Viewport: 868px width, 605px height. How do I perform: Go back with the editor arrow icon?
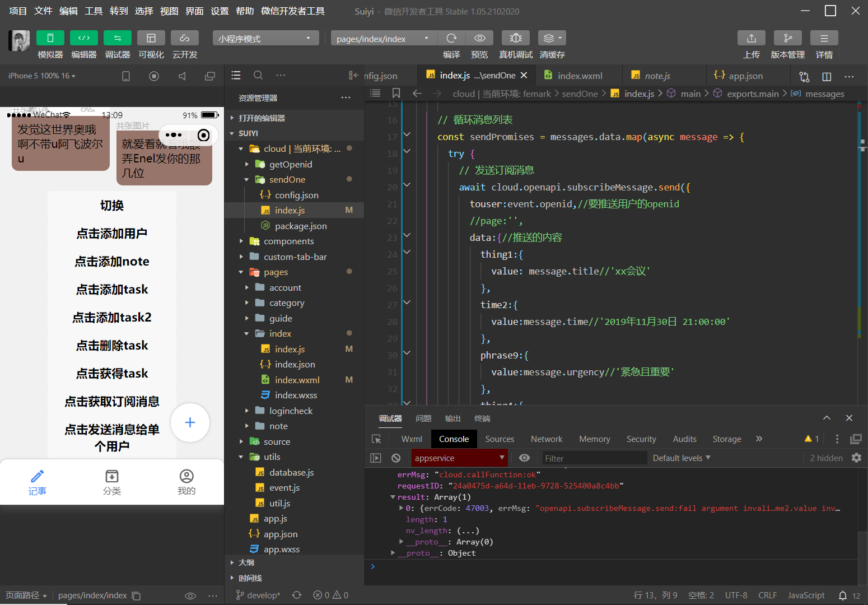[417, 93]
